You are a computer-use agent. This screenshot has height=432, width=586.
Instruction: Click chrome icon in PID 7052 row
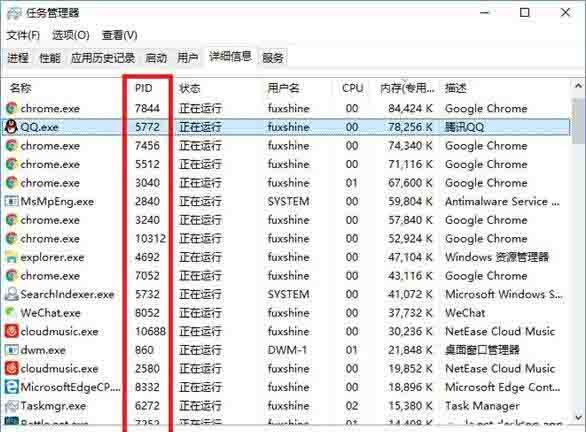[x=12, y=276]
